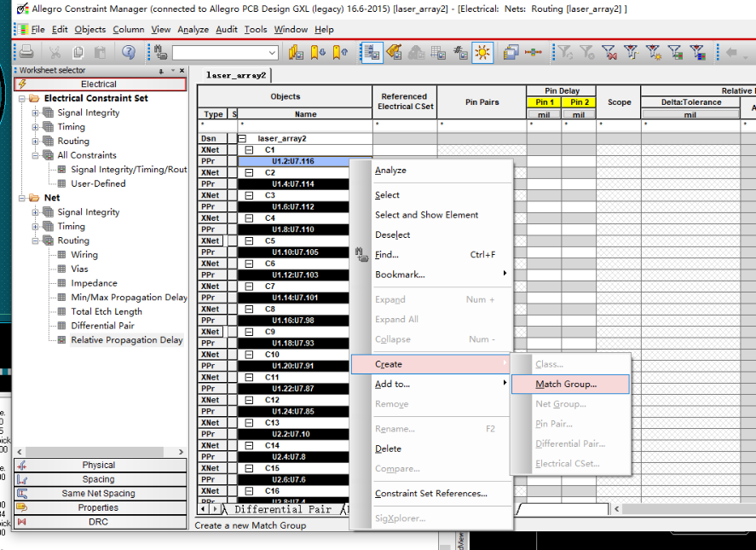
Task: Click the grey left-arrow icon in toolbar
Action: pyautogui.click(x=731, y=52)
